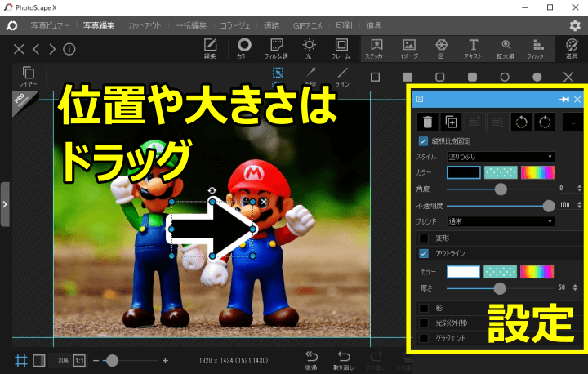Click the PhotoScape home logo icon
This screenshot has height=374, width=588.
tap(11, 25)
